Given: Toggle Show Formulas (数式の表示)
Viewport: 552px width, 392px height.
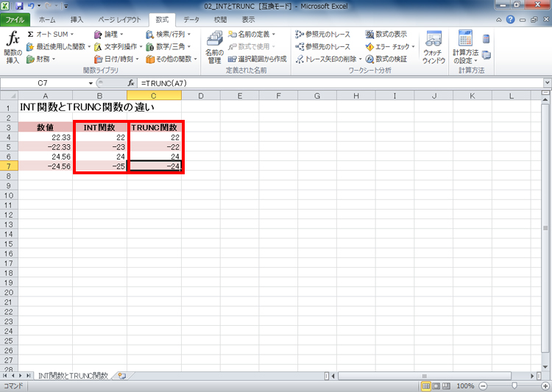Looking at the screenshot, I should [x=386, y=34].
